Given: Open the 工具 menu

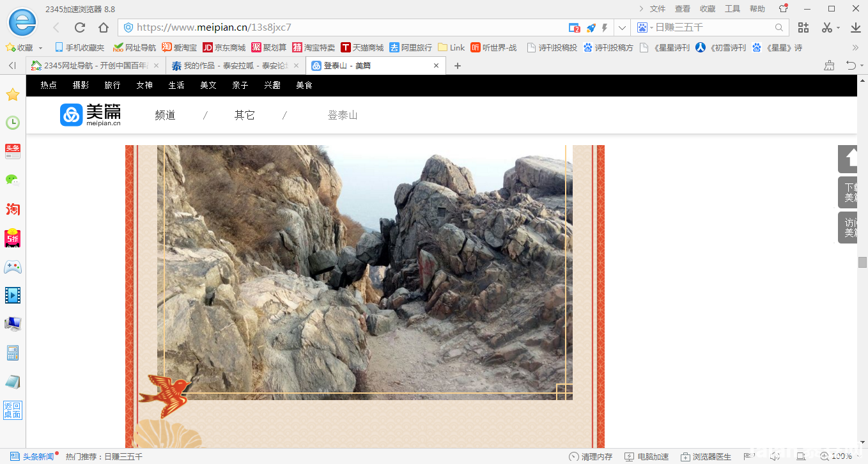Looking at the screenshot, I should (x=732, y=9).
